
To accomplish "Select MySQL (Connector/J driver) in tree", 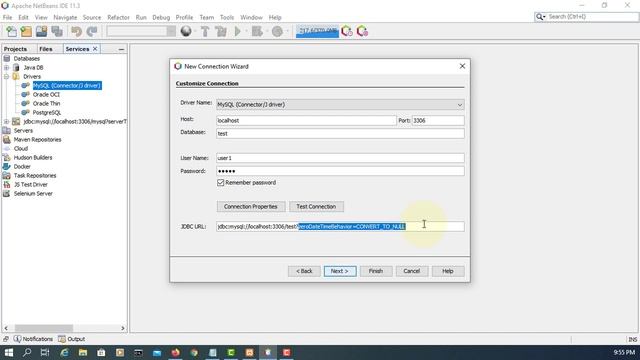I will (67, 85).
